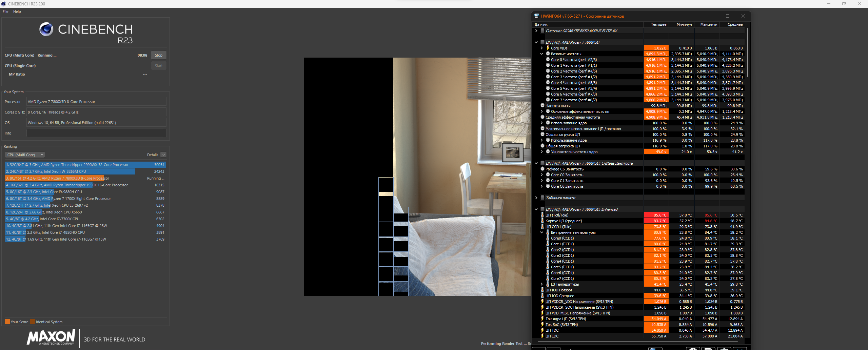Click the clock icon beside Базовые частоты
Image resolution: width=868 pixels, height=350 pixels.
coord(548,54)
